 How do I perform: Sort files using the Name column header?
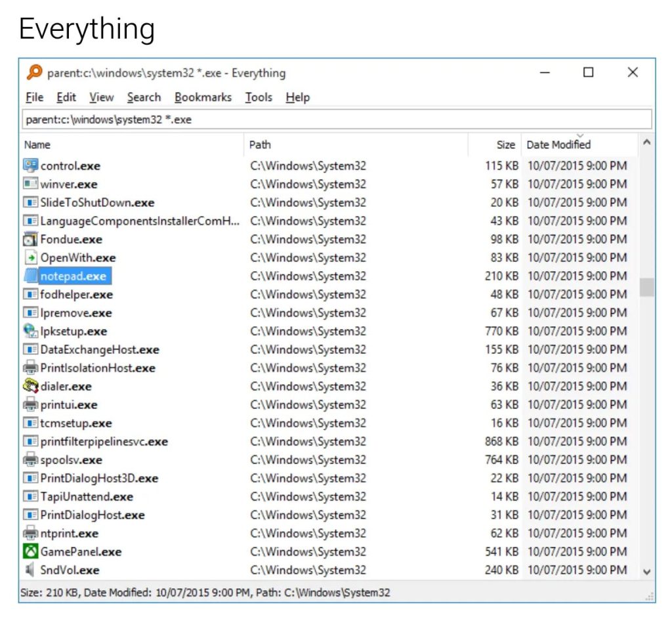[x=37, y=144]
